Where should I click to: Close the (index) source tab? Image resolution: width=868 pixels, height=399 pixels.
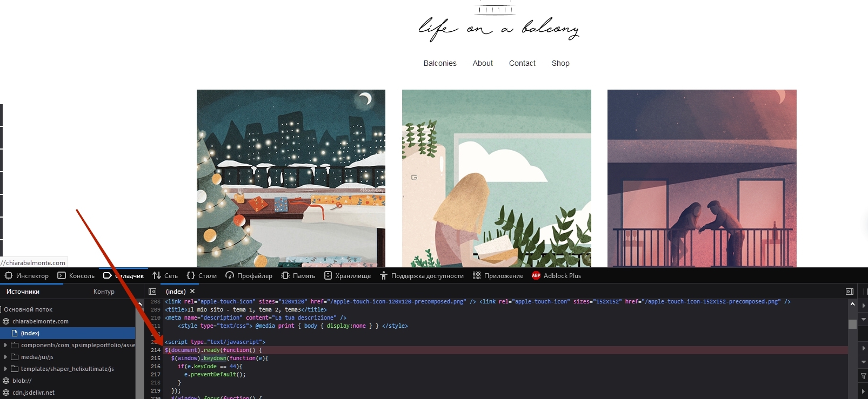click(x=192, y=292)
